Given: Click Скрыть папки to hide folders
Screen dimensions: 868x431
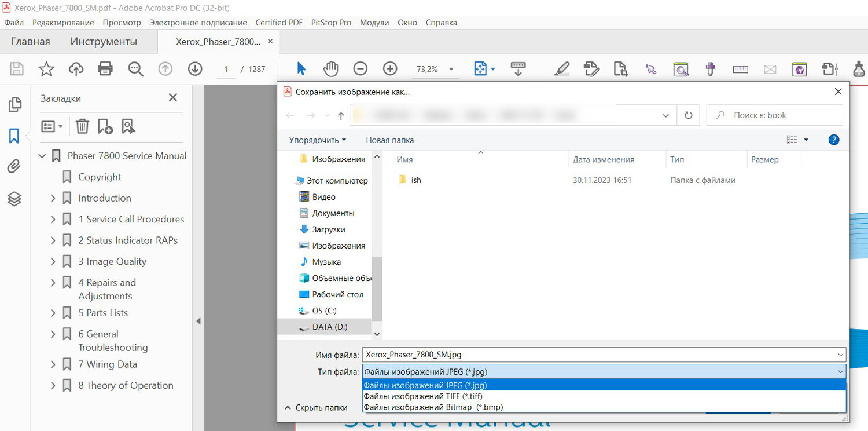Looking at the screenshot, I should [315, 408].
